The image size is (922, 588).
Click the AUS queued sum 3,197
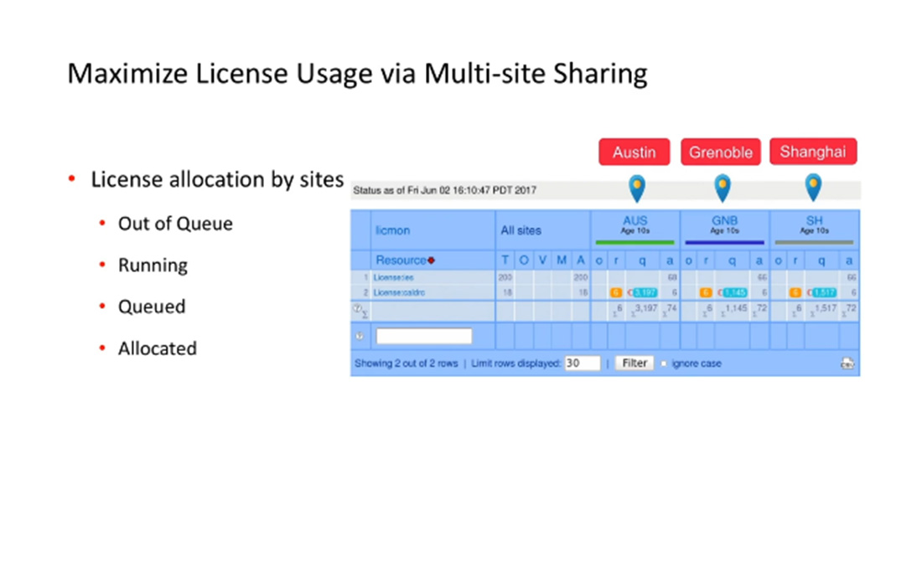(646, 308)
